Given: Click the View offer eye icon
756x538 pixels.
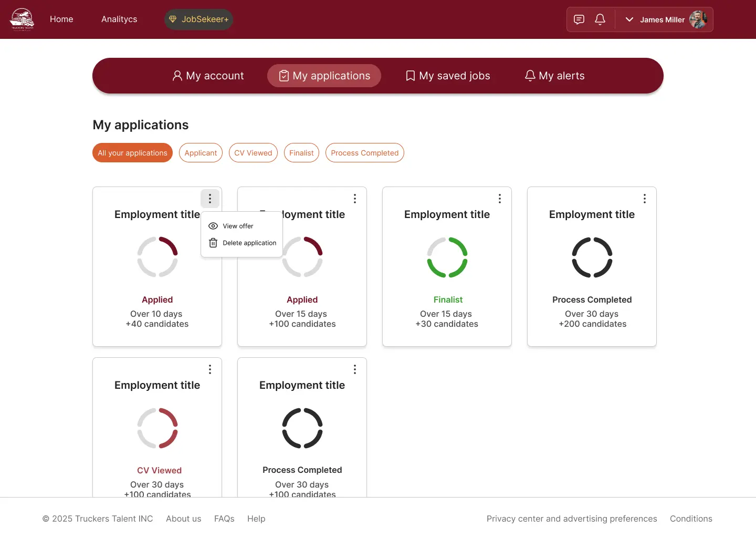Looking at the screenshot, I should (213, 226).
